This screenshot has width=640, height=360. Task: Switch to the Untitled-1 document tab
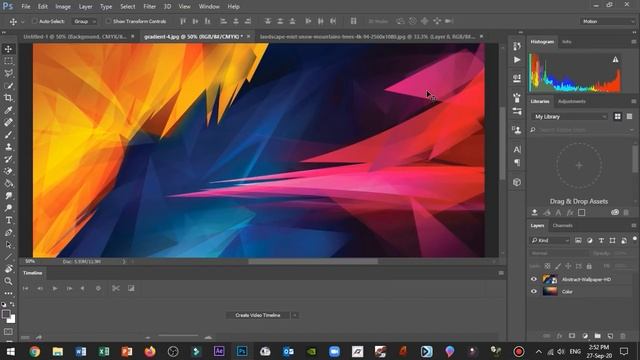pos(75,37)
